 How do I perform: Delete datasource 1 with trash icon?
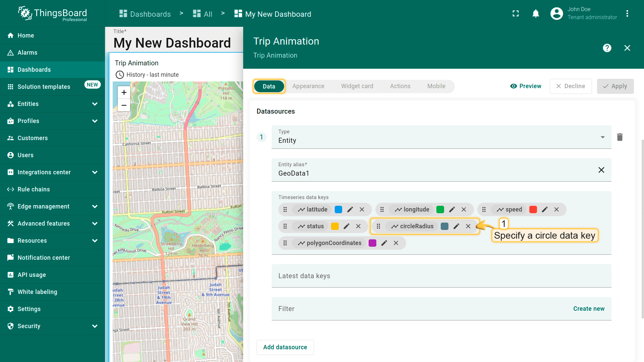pos(620,137)
